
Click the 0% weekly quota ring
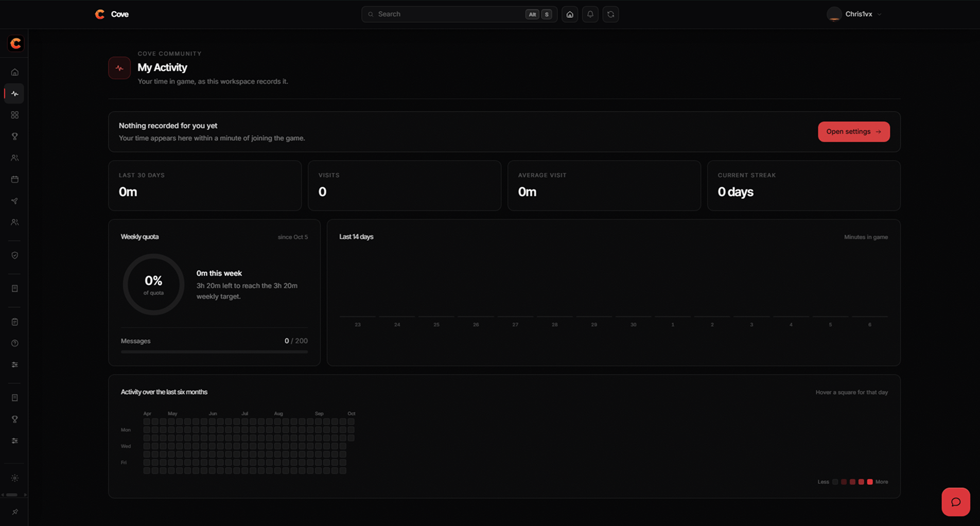tap(153, 284)
